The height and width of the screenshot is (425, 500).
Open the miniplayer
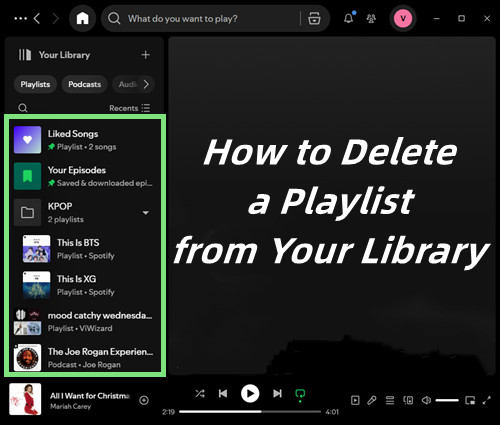click(470, 400)
